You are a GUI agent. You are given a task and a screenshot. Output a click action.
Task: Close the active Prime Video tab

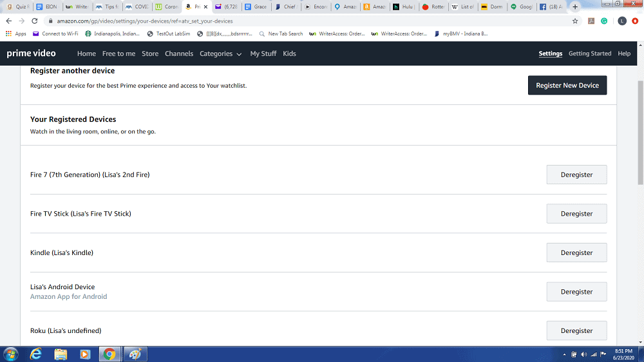[x=206, y=6]
